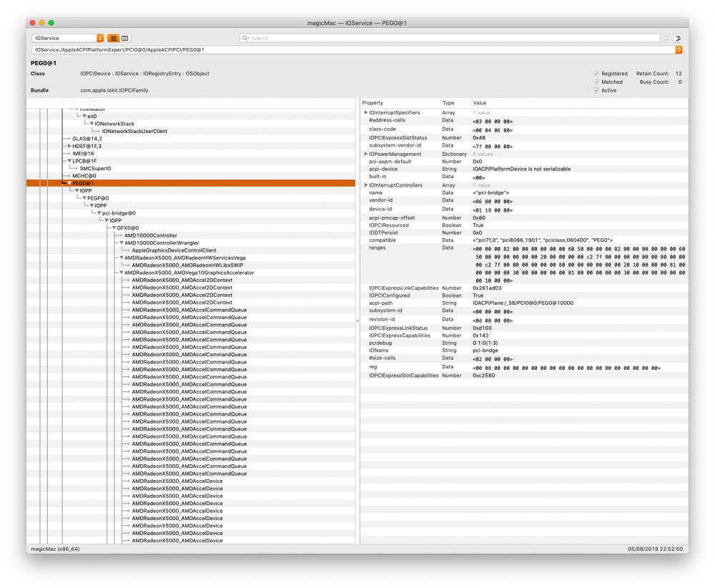Collapse the IONetworkStack node

[x=92, y=124]
